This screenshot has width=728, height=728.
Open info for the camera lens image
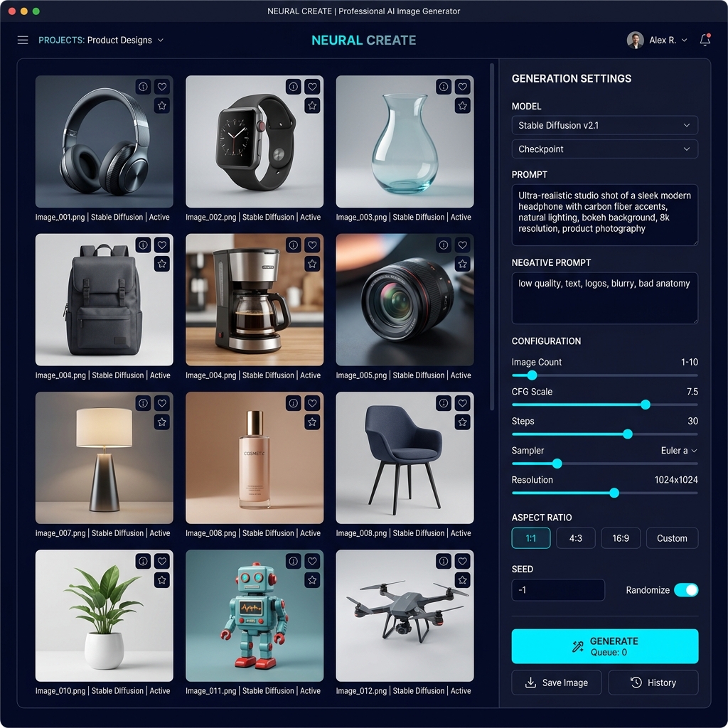click(x=444, y=245)
